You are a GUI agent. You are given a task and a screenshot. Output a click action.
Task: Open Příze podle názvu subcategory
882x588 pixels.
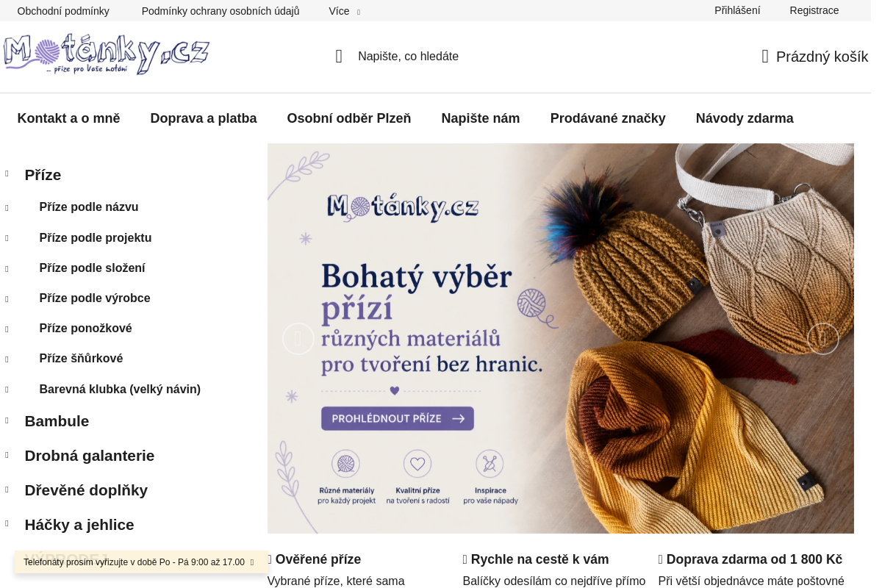click(x=89, y=207)
